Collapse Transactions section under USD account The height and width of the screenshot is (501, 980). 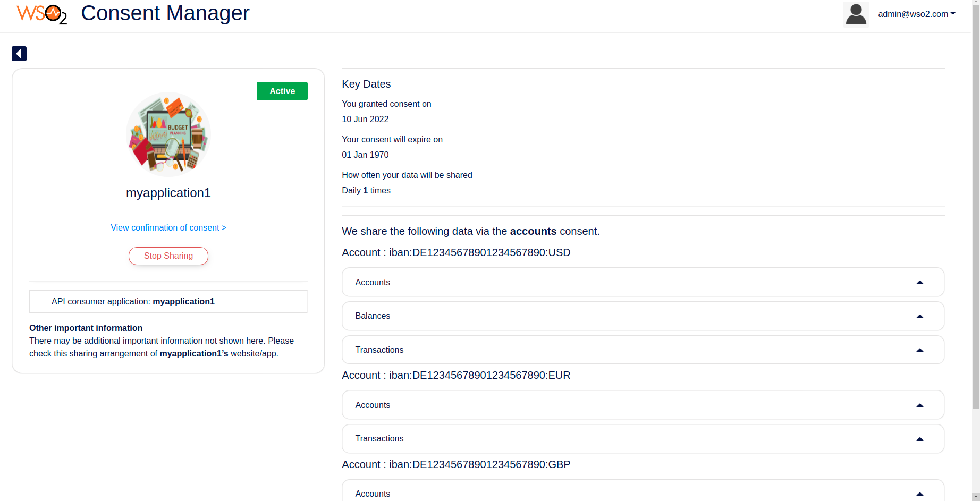[x=643, y=350]
